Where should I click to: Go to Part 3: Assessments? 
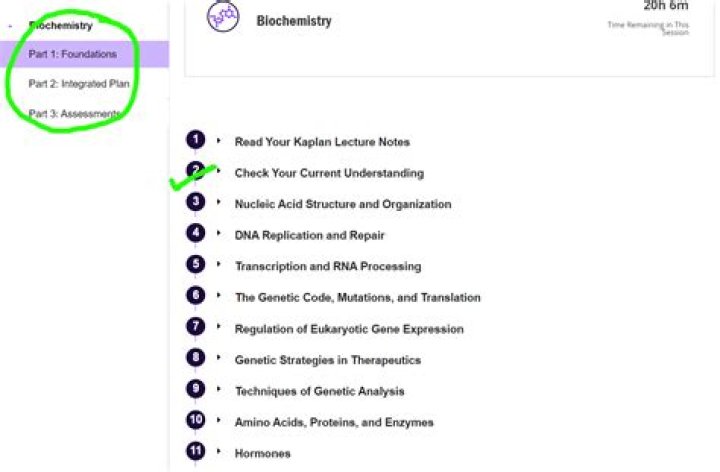(75, 114)
